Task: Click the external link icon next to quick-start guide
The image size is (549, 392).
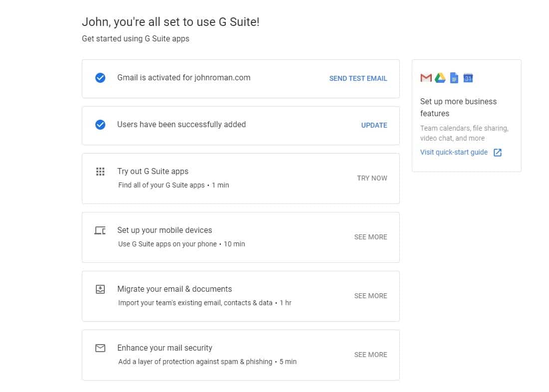Action: click(x=498, y=152)
